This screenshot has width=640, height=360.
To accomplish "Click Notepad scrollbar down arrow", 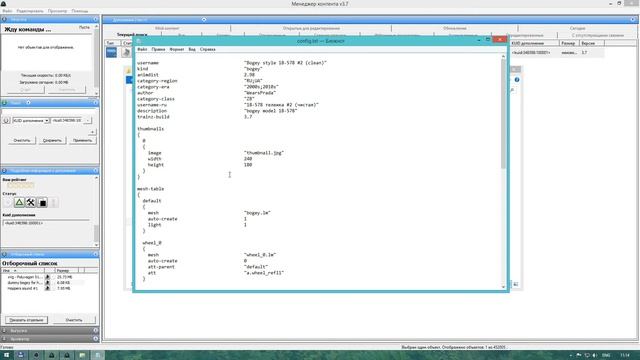I will pos(503,287).
